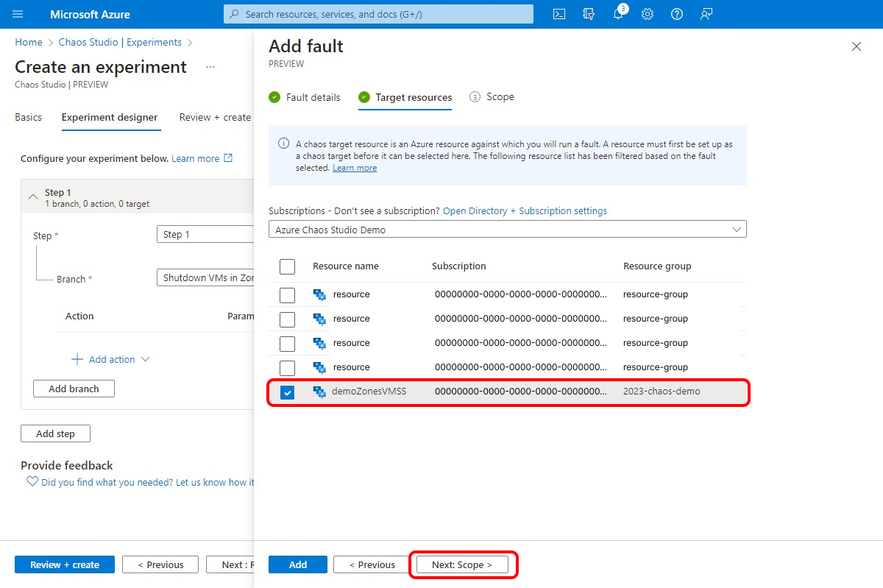The height and width of the screenshot is (588, 883).
Task: Go back to the Fault details tab
Action: tap(312, 96)
